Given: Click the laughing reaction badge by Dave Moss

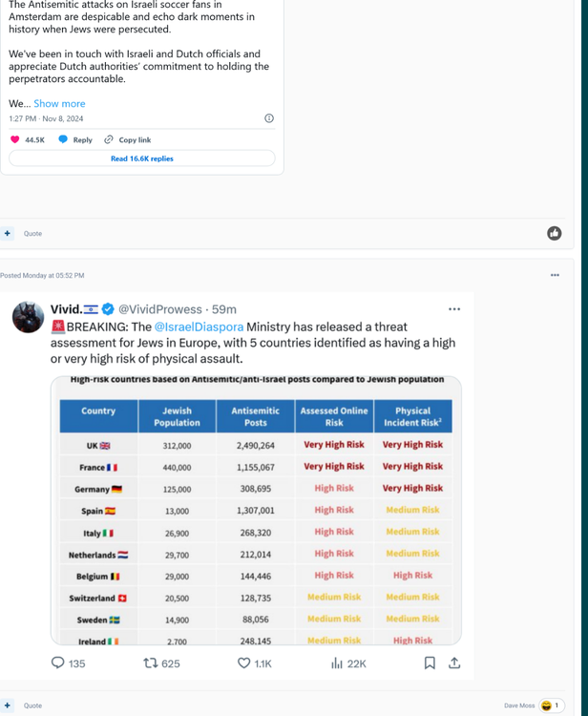Looking at the screenshot, I should tap(552, 705).
